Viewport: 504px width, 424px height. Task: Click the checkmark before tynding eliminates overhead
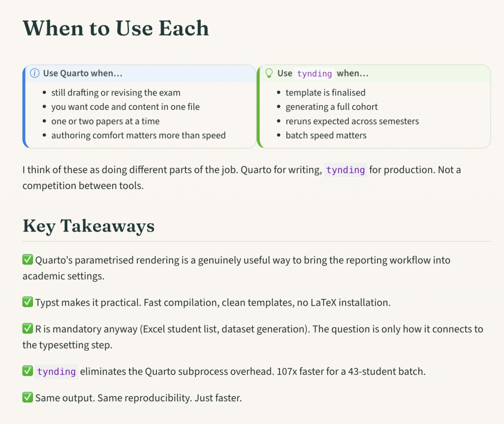pos(28,371)
